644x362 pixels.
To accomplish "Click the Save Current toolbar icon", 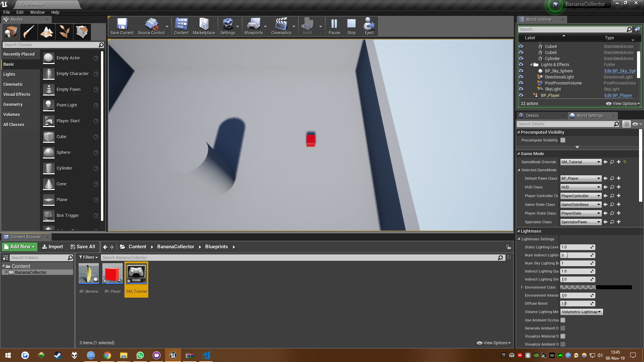I will [x=122, y=26].
